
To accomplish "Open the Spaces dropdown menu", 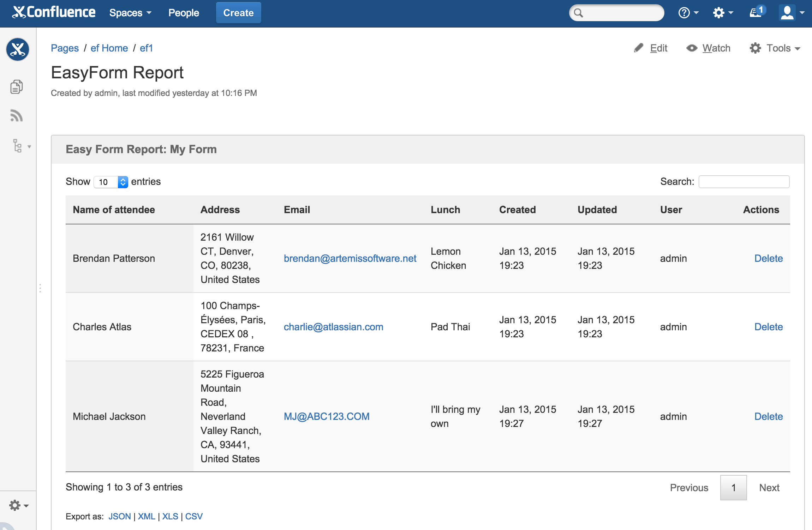I will coord(130,13).
